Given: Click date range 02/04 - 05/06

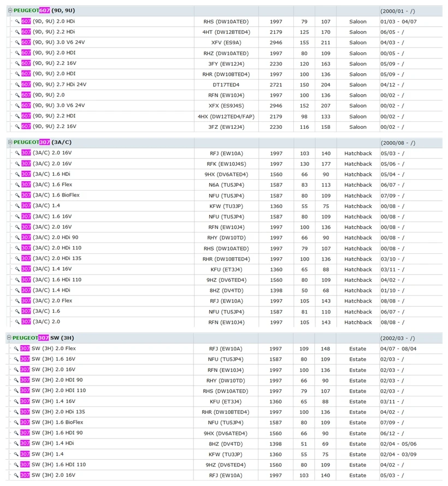Looking at the screenshot, I should 398,444.
